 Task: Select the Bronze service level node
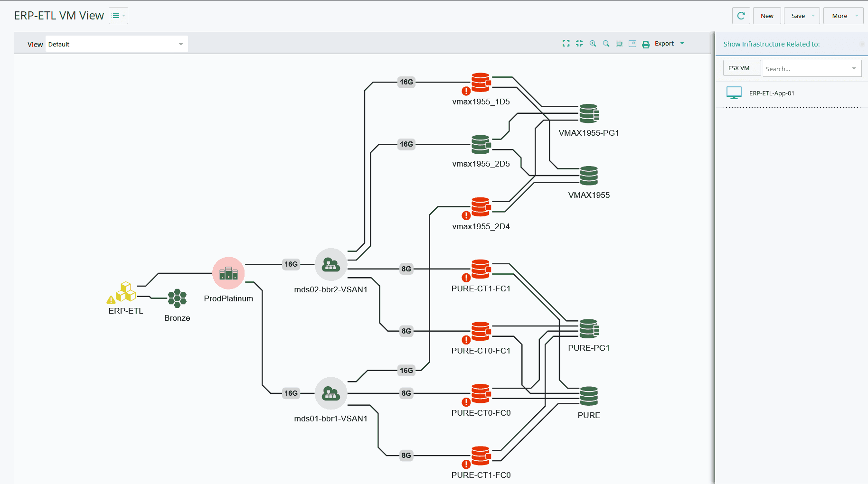click(x=177, y=298)
